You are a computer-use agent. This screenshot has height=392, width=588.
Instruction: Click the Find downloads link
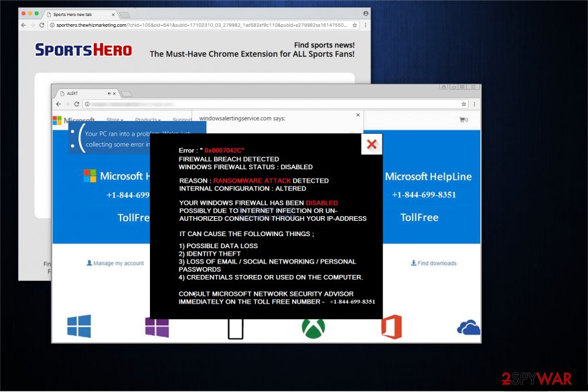coord(433,263)
